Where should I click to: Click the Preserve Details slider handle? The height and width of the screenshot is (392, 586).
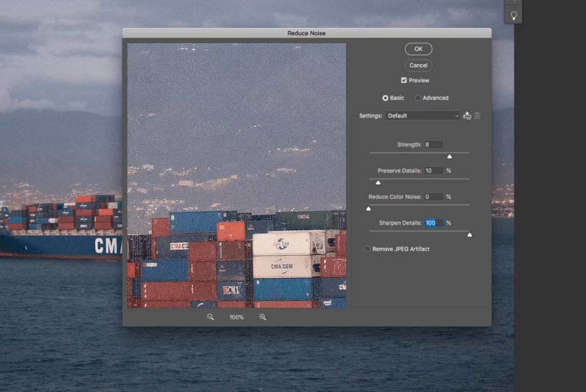[x=378, y=183]
